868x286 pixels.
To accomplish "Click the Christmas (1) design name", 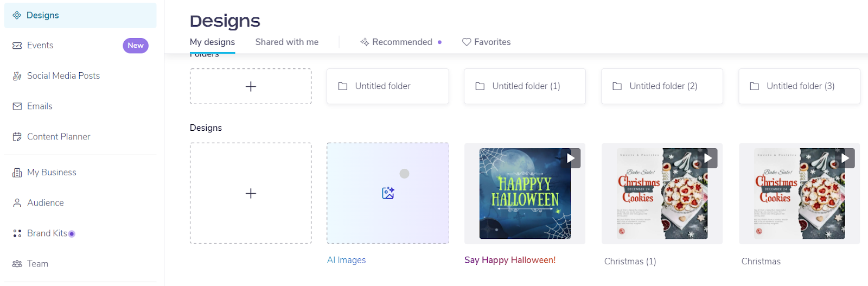I will coord(630,262).
